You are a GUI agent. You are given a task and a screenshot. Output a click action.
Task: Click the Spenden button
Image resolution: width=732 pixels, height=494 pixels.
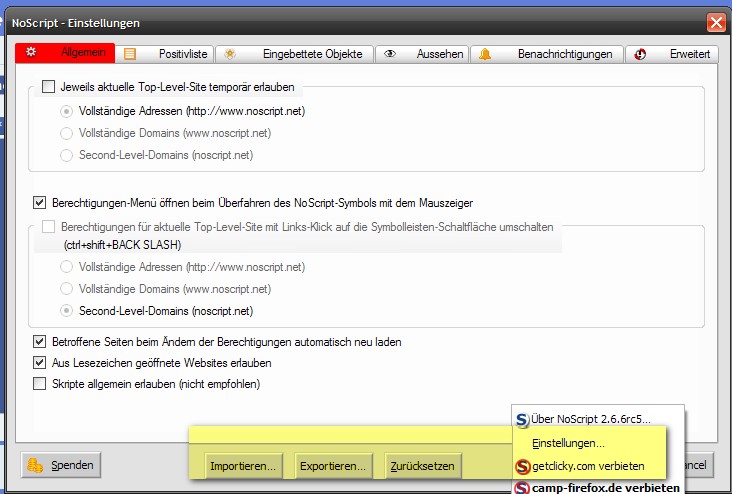coord(61,465)
